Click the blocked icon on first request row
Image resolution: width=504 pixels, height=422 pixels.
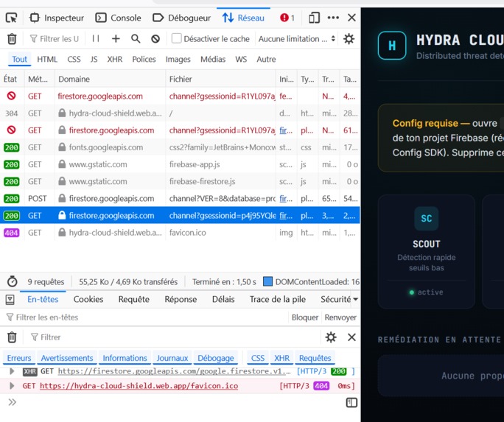[x=12, y=96]
